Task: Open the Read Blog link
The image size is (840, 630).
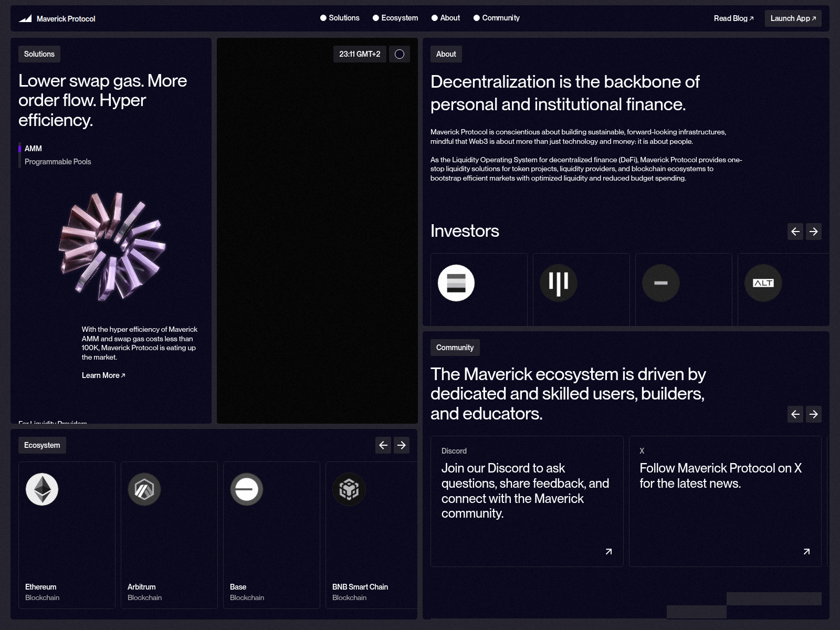Action: pos(733,18)
